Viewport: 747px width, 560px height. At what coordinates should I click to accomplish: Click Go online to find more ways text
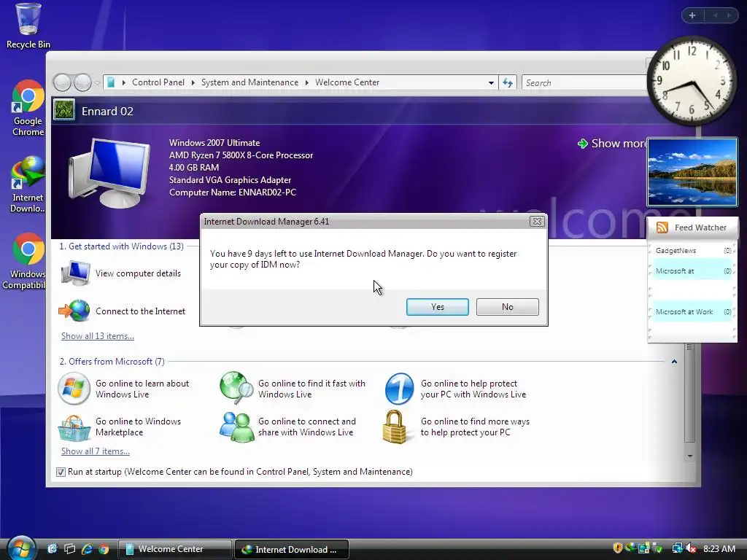[x=475, y=427]
